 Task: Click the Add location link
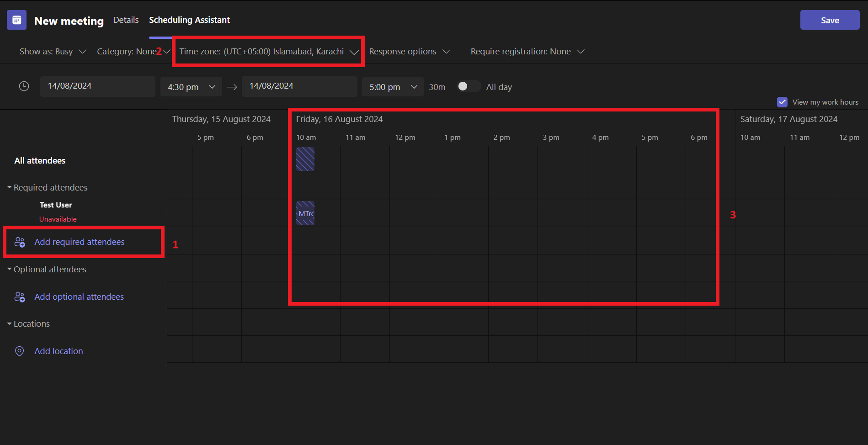58,351
